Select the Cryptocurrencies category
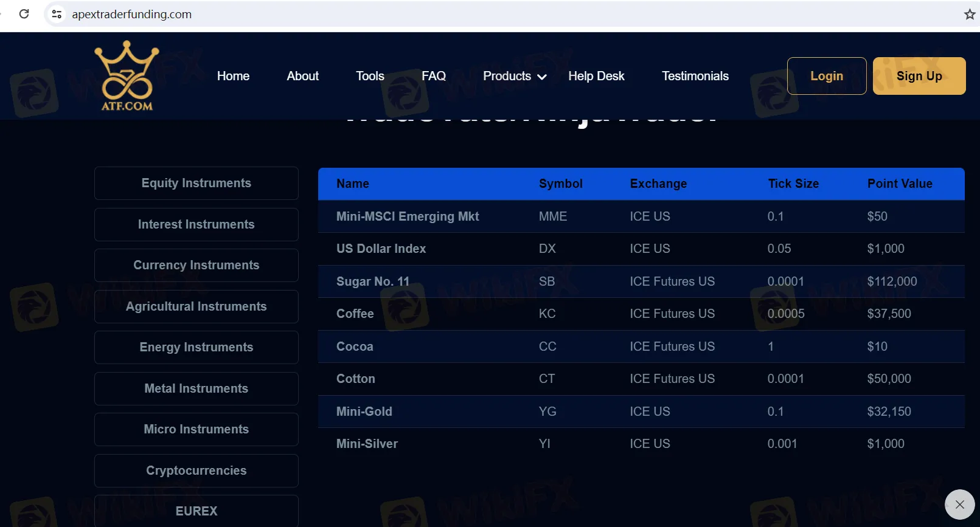Image resolution: width=980 pixels, height=527 pixels. [x=196, y=470]
